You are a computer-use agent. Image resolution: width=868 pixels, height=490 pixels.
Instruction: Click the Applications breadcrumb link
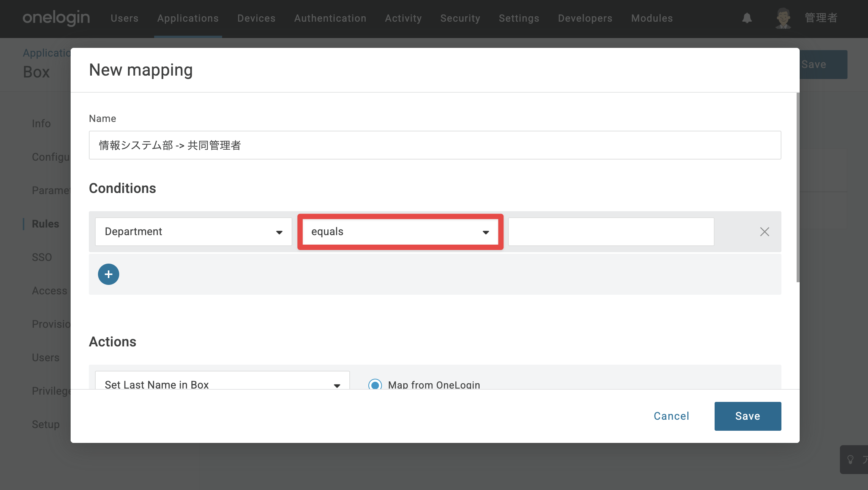tap(47, 53)
